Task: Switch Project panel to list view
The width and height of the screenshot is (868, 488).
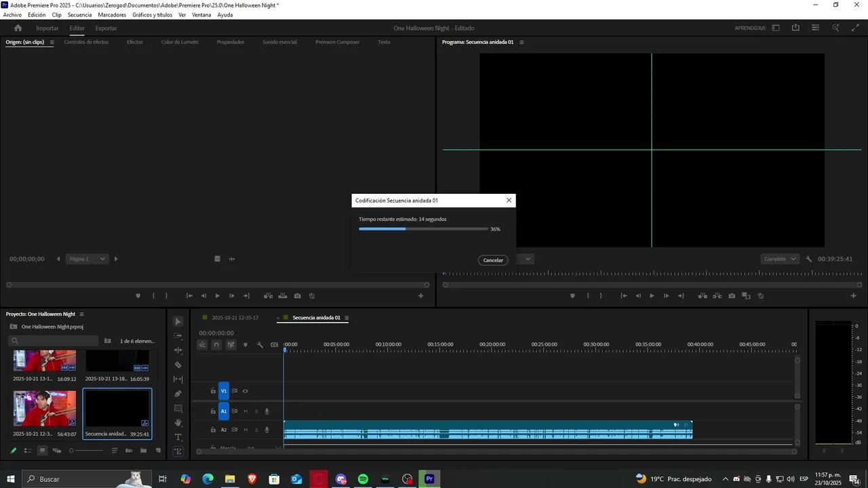Action: tap(28, 451)
